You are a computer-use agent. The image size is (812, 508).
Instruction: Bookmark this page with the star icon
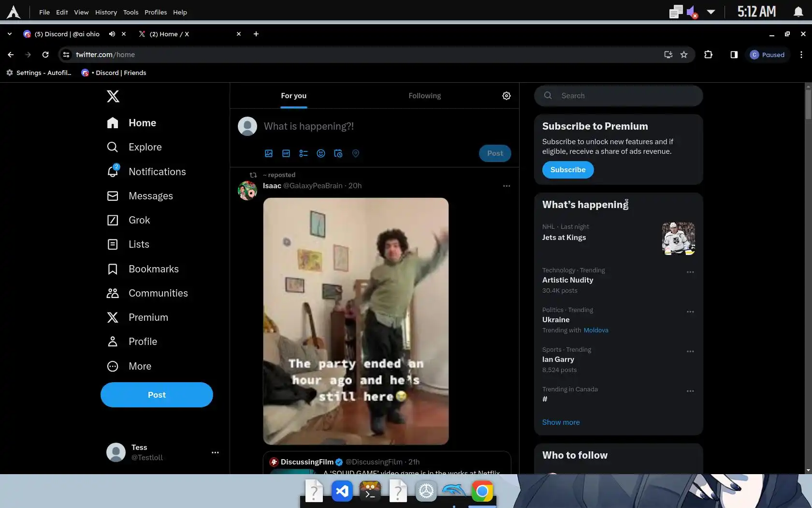coord(684,55)
